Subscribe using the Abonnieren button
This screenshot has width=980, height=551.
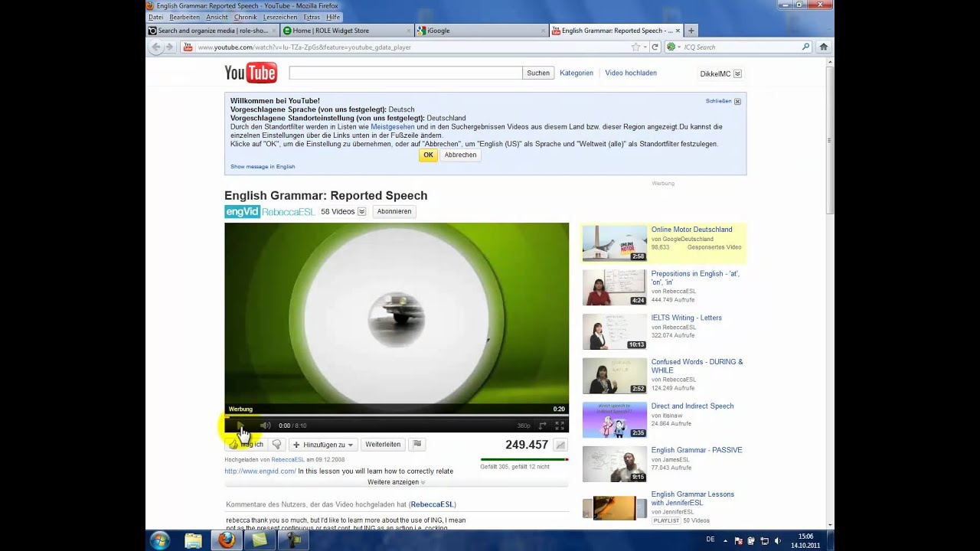coord(394,212)
